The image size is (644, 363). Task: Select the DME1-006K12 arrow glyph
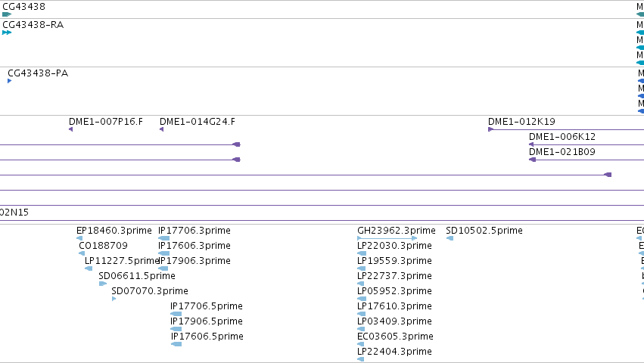(531, 144)
